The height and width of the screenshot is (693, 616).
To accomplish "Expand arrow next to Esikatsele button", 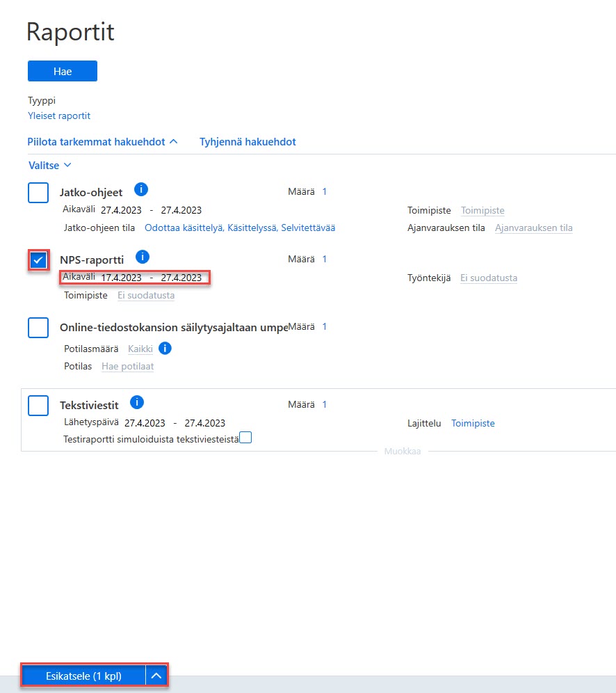I will coord(156,676).
